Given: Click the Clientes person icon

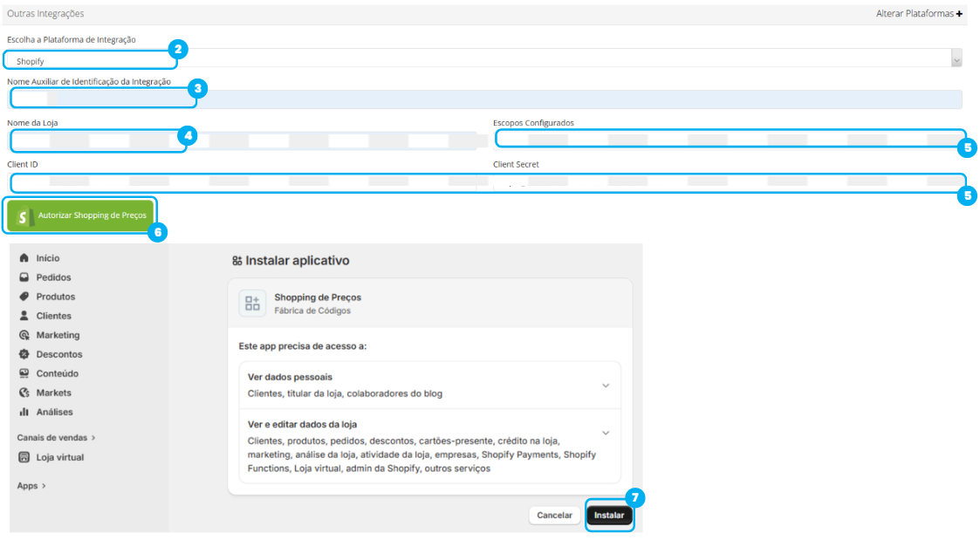Looking at the screenshot, I should (x=24, y=316).
